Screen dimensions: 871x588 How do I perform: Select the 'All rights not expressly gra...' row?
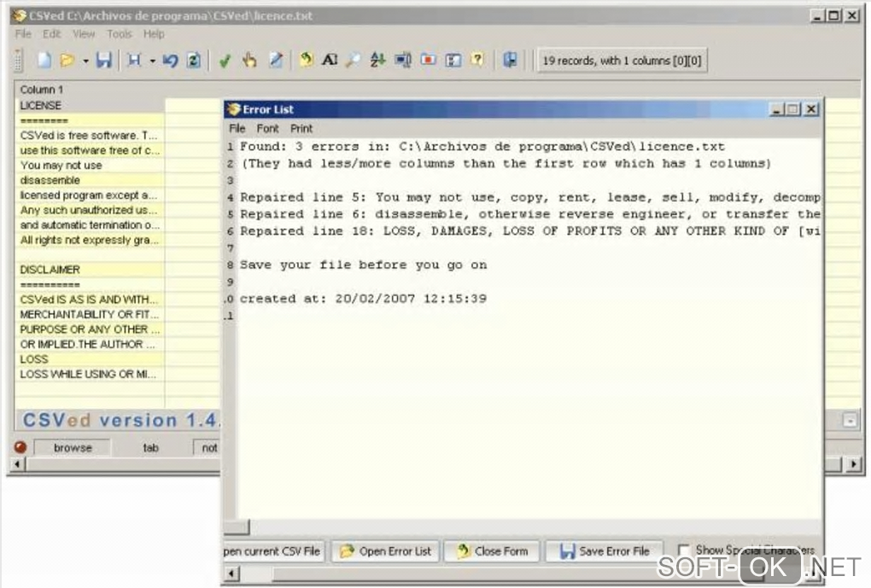[x=91, y=241]
